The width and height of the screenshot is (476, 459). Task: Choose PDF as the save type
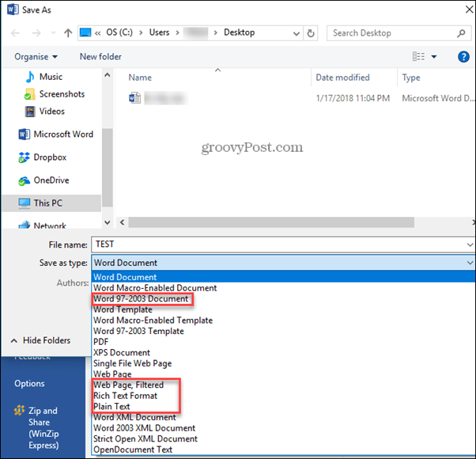(x=100, y=342)
